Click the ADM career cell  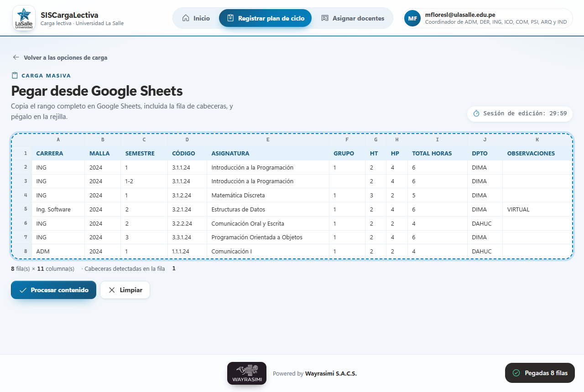tap(58, 251)
